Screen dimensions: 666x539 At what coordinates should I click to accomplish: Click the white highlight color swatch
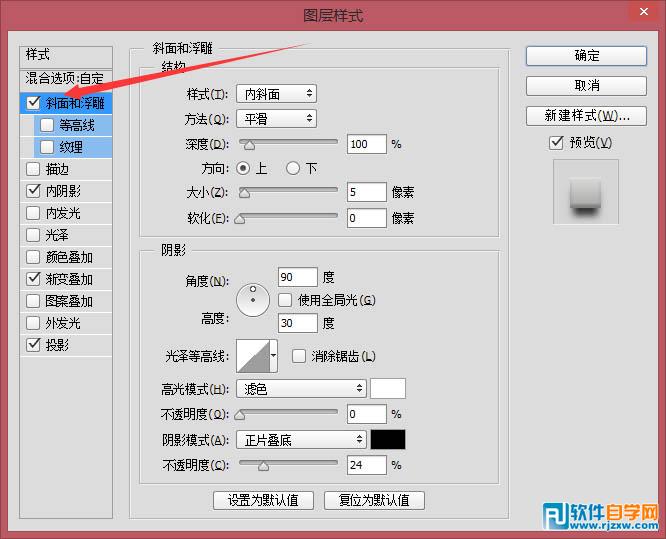pyautogui.click(x=388, y=388)
